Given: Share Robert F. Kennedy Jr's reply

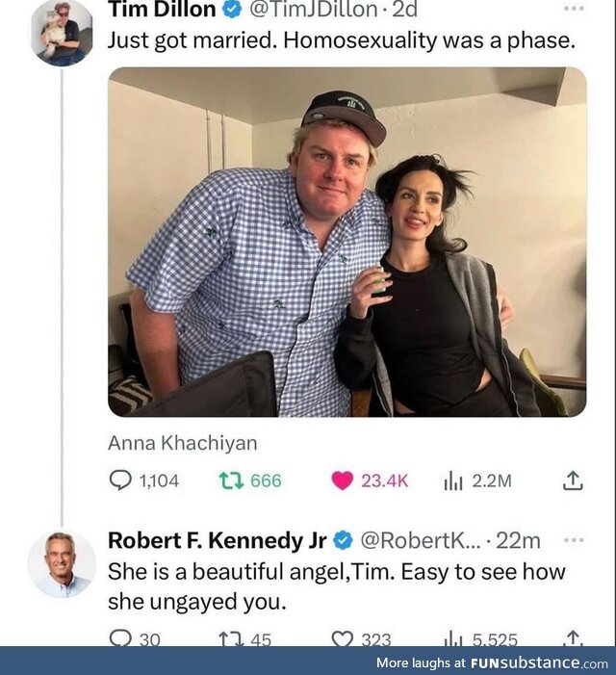Looking at the screenshot, I should (572, 638).
